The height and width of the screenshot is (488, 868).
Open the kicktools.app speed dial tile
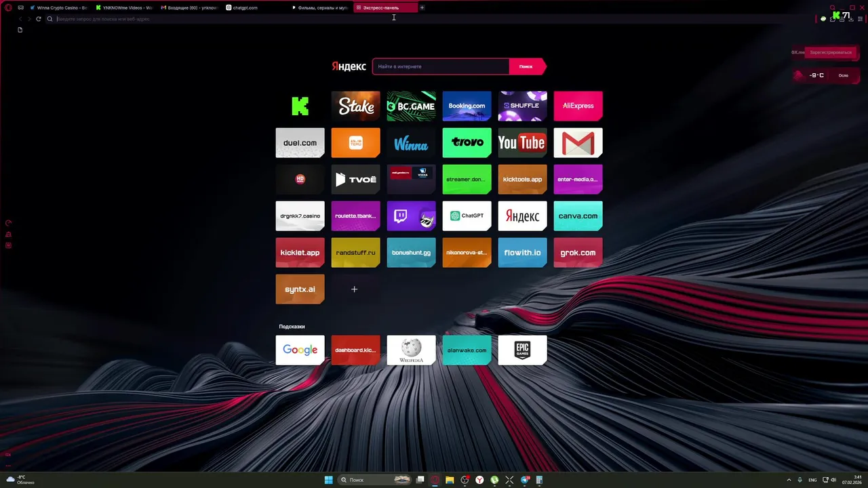[x=523, y=179]
